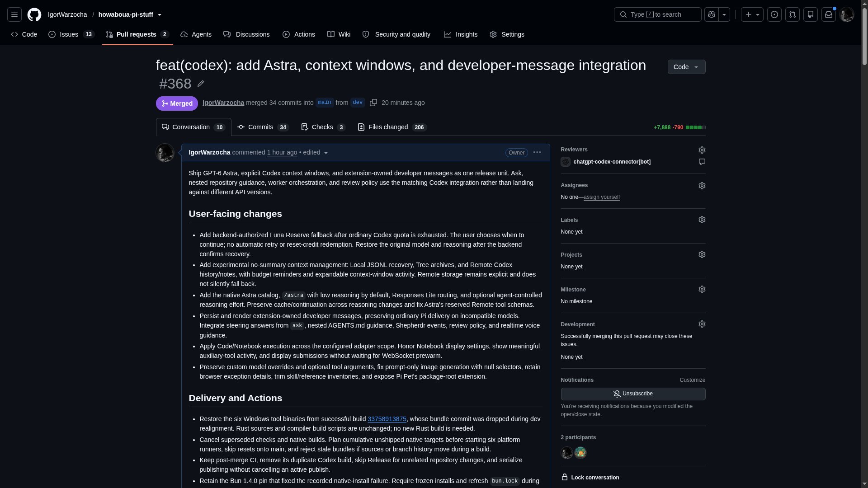Click Lock conversation

[590, 478]
